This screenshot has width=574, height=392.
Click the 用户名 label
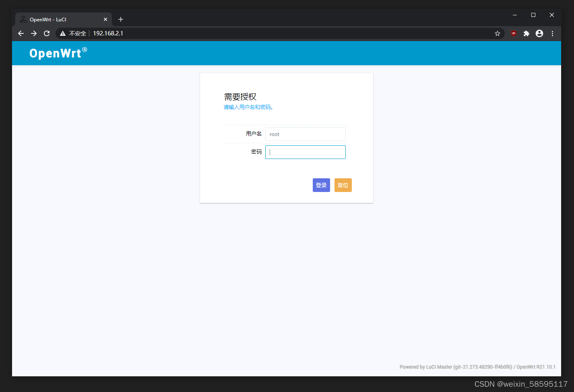coord(254,134)
